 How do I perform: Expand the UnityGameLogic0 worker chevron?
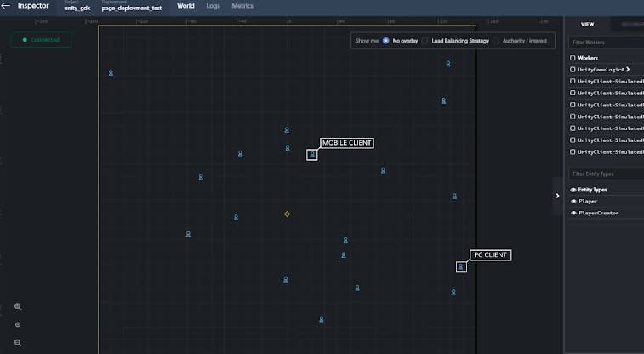click(628, 70)
